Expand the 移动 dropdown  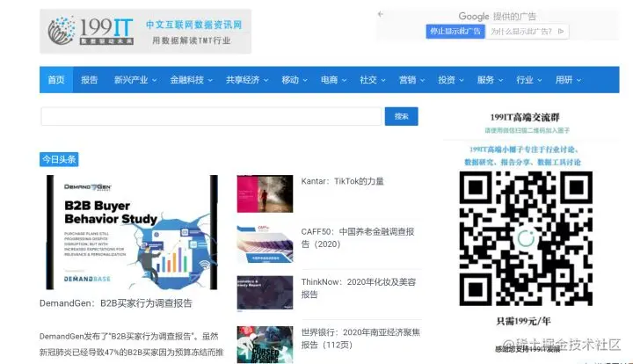click(x=295, y=80)
